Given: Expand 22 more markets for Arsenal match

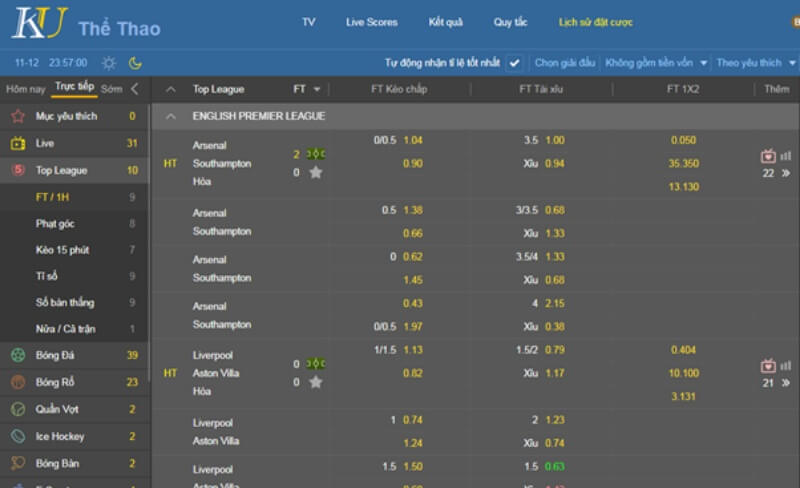Looking at the screenshot, I should pyautogui.click(x=776, y=174).
